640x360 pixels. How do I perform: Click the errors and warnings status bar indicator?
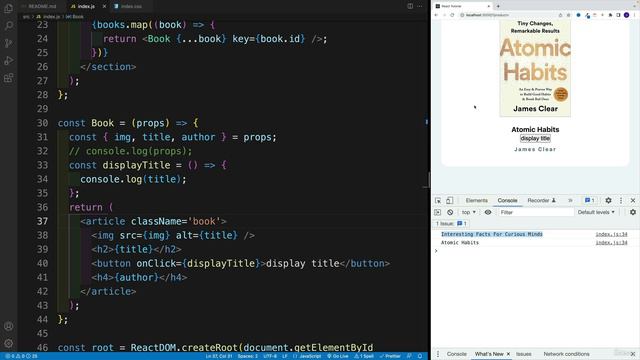(x=21, y=356)
